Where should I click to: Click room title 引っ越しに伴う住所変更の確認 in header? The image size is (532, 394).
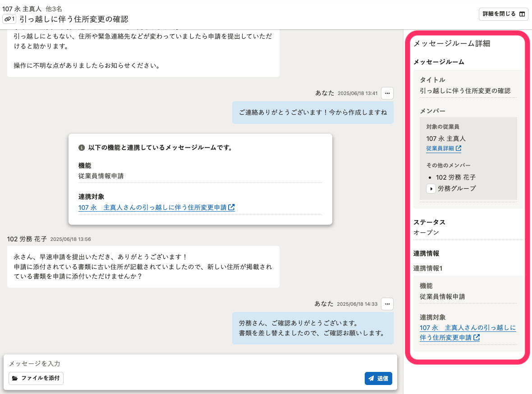coord(74,19)
